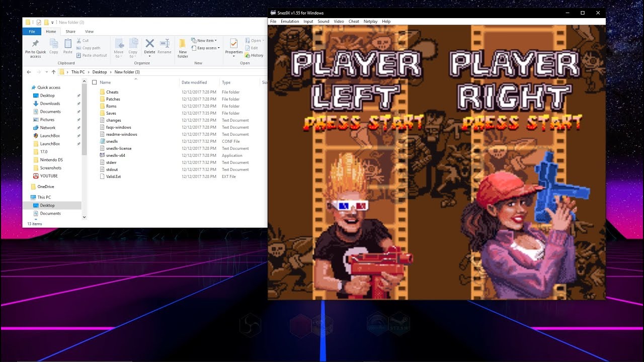
Task: Open the File menu in Snes9X
Action: point(273,22)
